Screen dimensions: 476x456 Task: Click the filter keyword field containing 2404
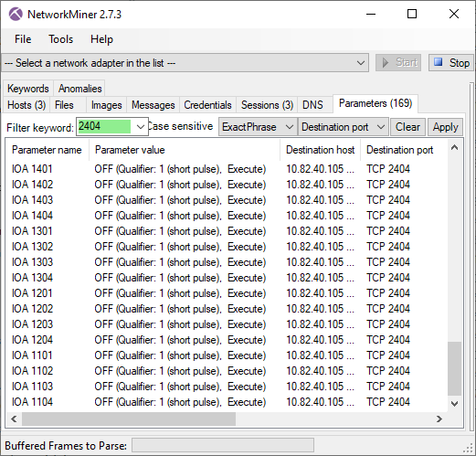(104, 126)
